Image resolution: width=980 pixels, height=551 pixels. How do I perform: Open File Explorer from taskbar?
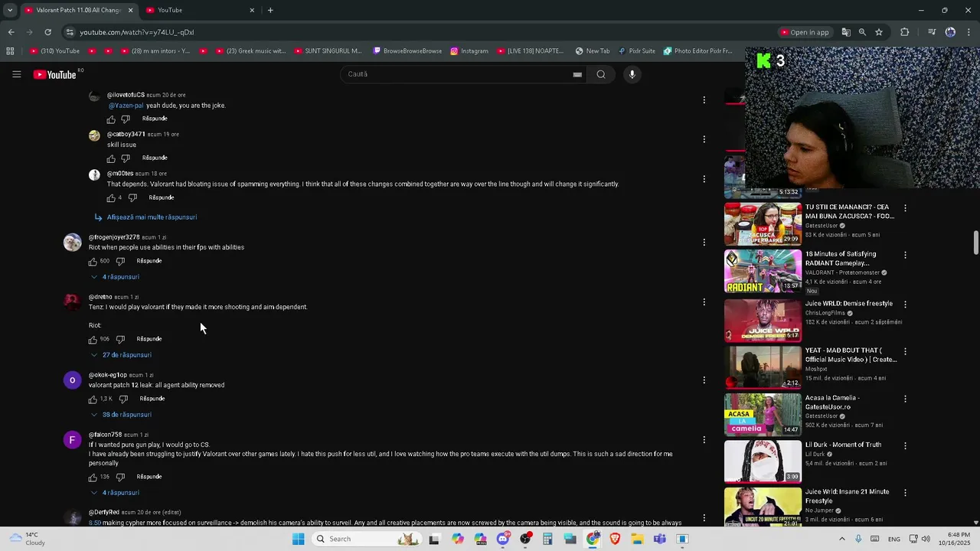tap(637, 539)
